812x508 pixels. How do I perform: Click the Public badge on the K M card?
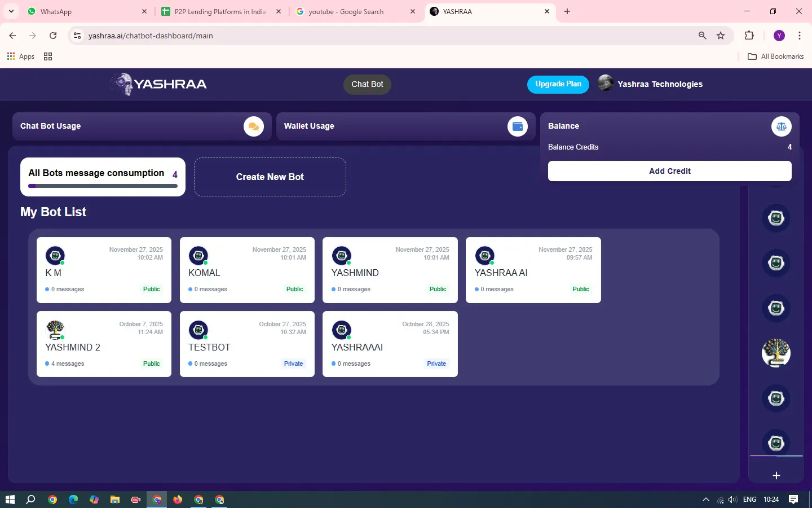[152, 289]
